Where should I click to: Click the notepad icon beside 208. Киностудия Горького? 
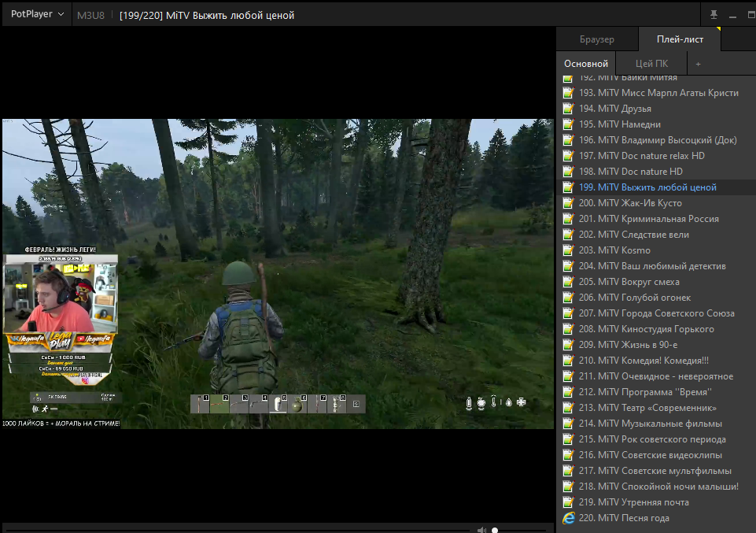pos(569,328)
